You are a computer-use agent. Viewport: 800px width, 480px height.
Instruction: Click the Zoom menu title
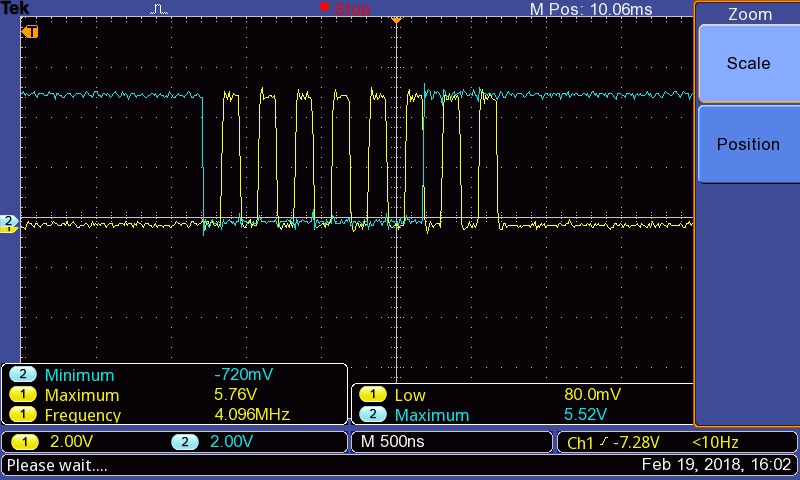(x=750, y=14)
